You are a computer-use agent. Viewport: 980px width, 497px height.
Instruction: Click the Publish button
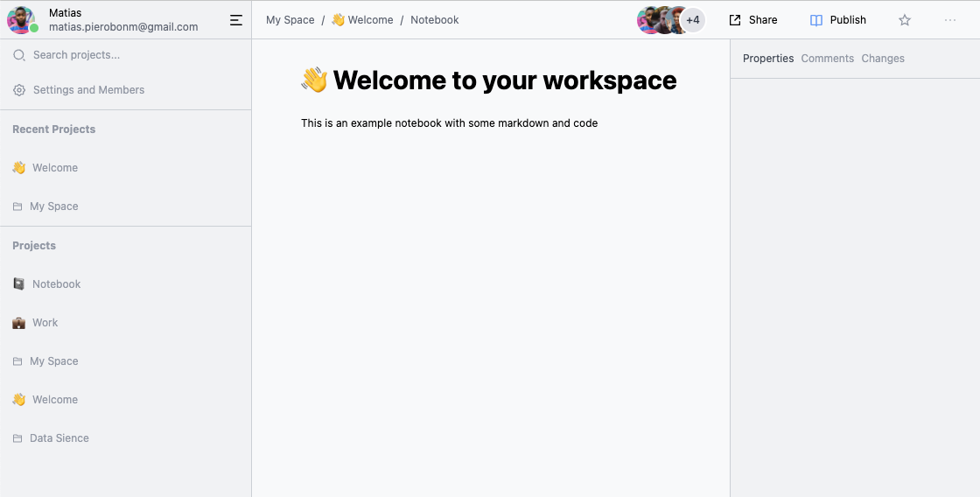(x=838, y=20)
